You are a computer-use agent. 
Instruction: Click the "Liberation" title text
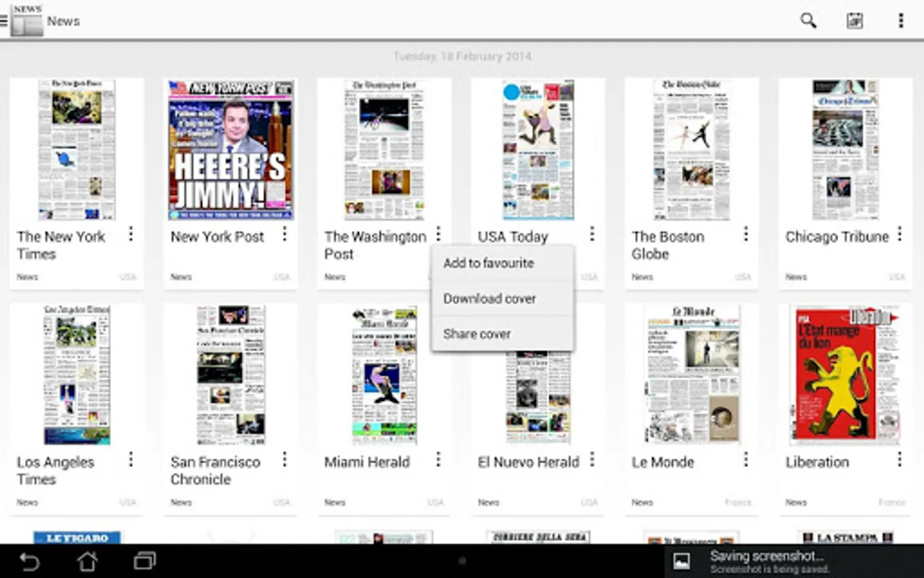[817, 462]
